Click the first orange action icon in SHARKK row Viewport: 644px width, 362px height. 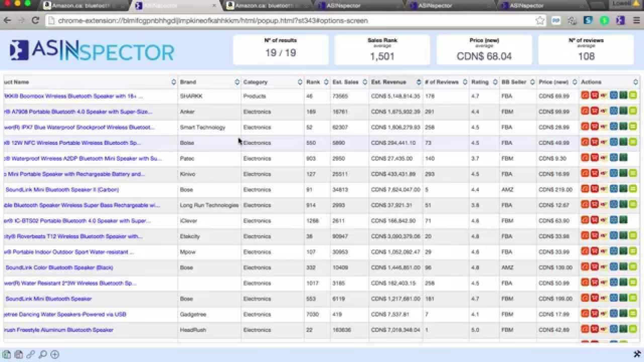coord(585,96)
